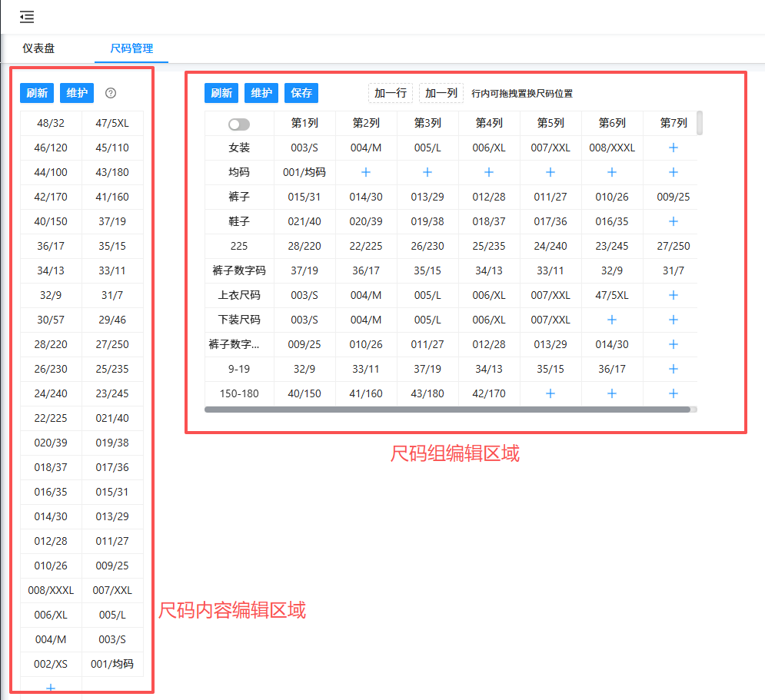The image size is (765, 700).
Task: Click the plus icon in the 150-180 row
Action: (x=550, y=393)
